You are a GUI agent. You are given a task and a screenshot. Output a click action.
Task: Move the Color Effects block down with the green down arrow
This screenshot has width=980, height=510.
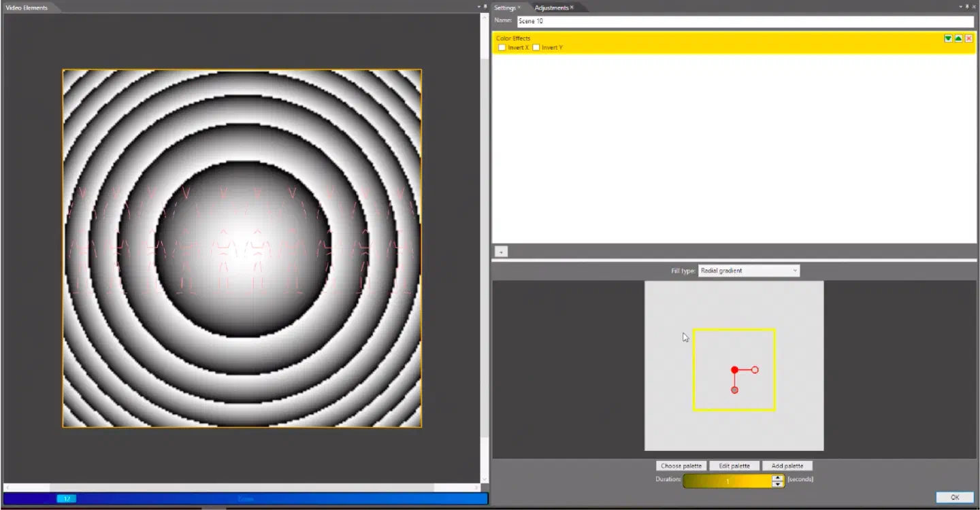948,39
